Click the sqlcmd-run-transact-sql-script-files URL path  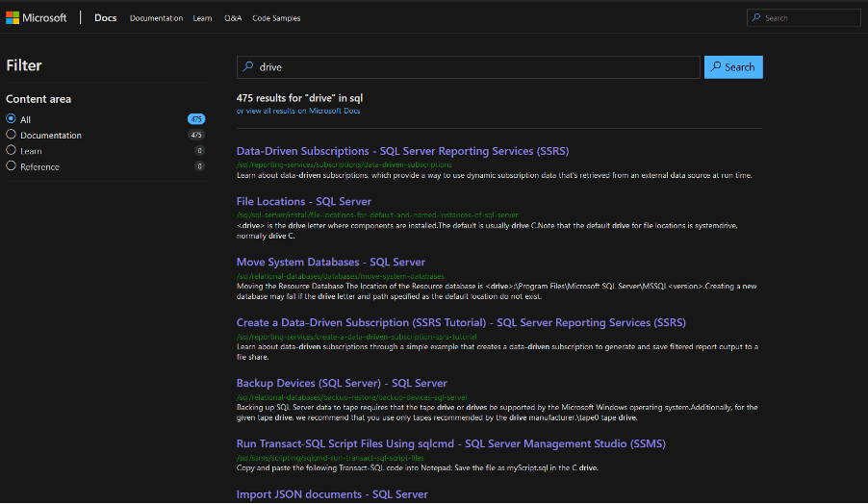click(x=330, y=458)
